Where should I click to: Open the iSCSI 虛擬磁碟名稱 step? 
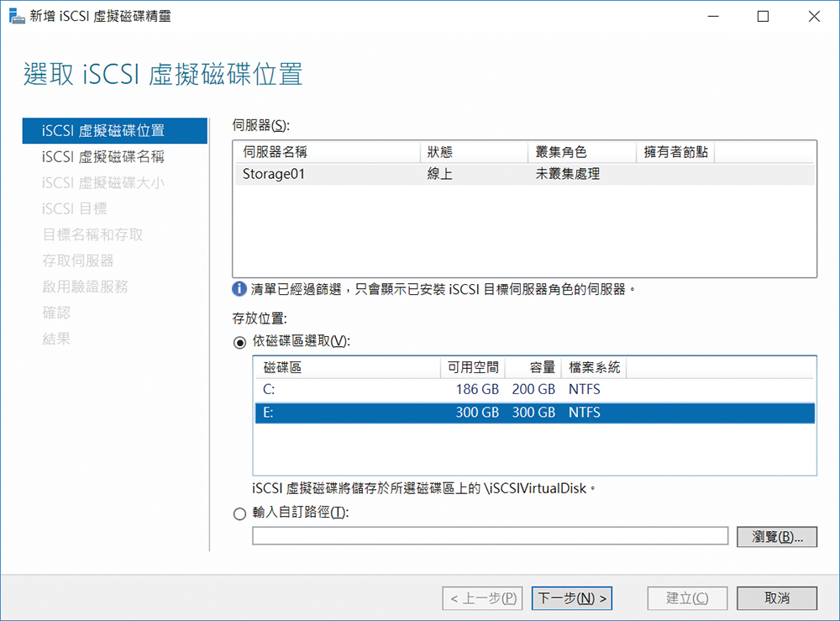(102, 156)
